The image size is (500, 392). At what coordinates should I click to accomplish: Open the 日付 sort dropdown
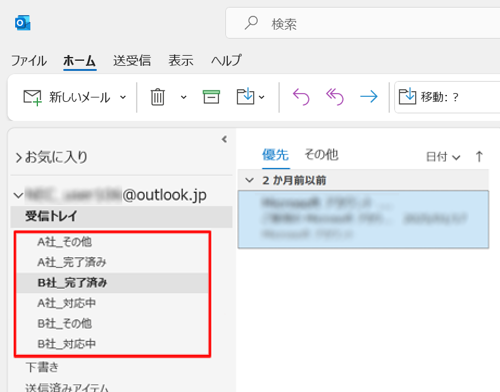(x=443, y=157)
